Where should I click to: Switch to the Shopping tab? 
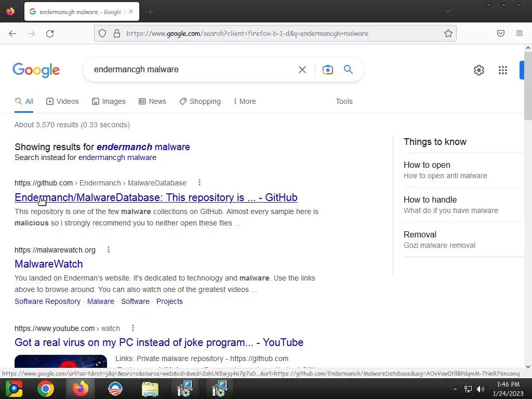click(200, 101)
